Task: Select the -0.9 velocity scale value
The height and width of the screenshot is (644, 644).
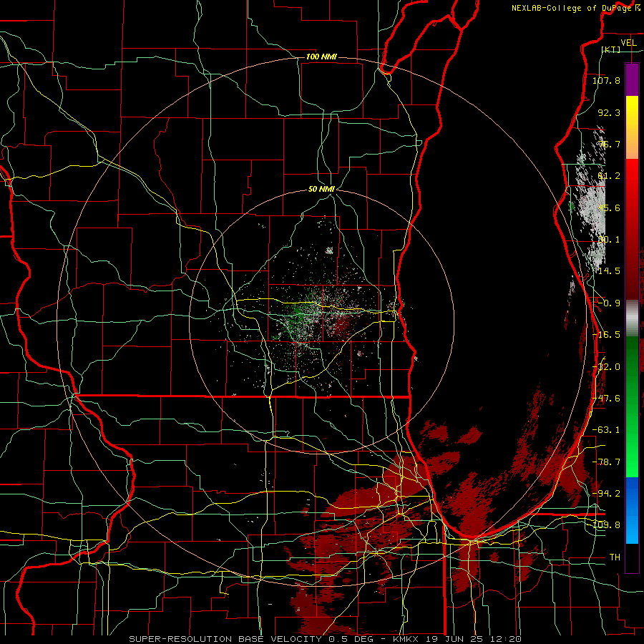Action: click(609, 303)
